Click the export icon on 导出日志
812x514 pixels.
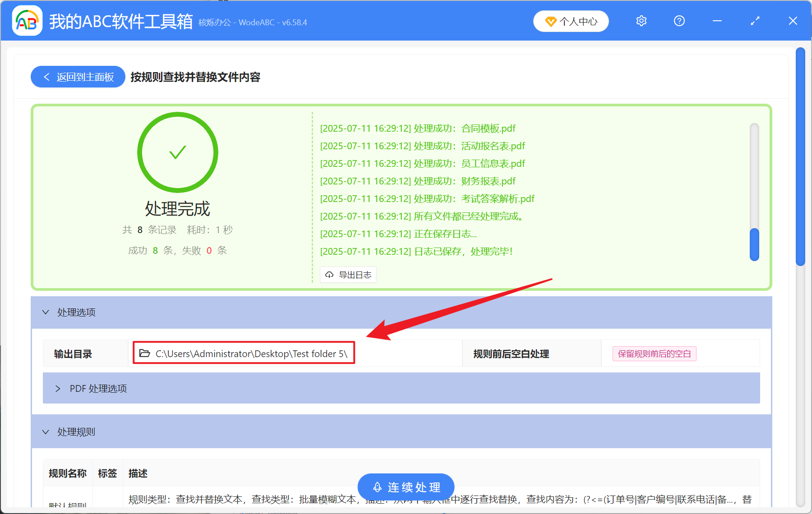tap(328, 275)
